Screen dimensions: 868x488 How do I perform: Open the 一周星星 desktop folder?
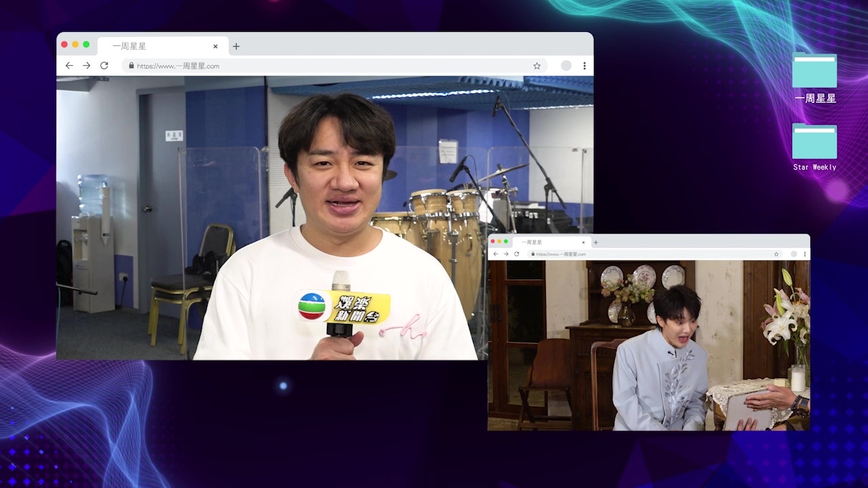tap(814, 71)
